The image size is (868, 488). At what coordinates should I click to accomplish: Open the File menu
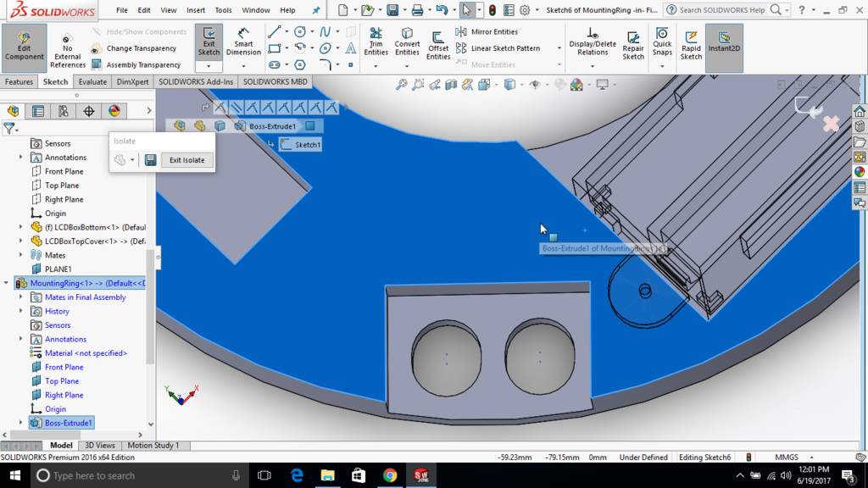point(122,10)
